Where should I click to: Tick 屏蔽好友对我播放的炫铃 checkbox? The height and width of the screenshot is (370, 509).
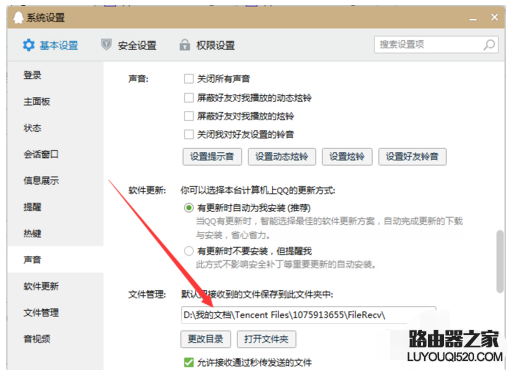click(189, 116)
